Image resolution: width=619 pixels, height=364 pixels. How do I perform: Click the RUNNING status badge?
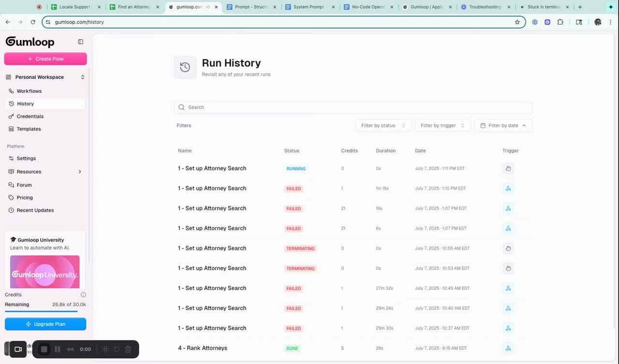(296, 169)
